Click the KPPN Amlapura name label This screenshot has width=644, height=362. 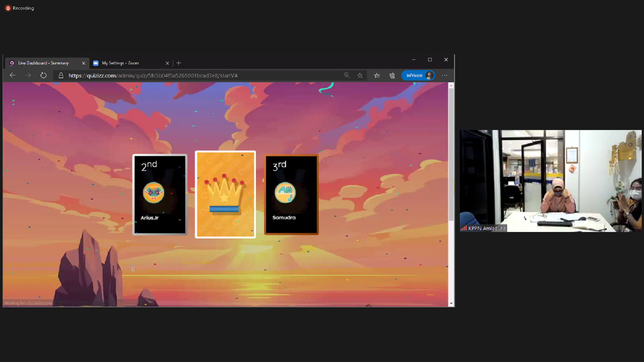[x=487, y=228]
